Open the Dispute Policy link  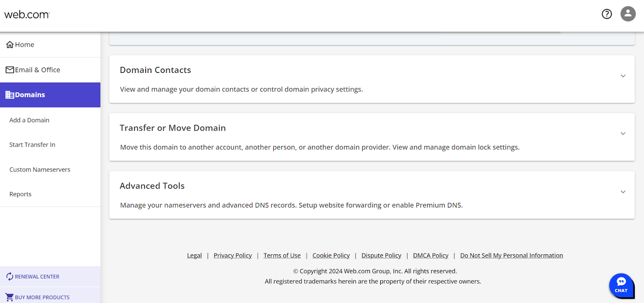tap(382, 255)
